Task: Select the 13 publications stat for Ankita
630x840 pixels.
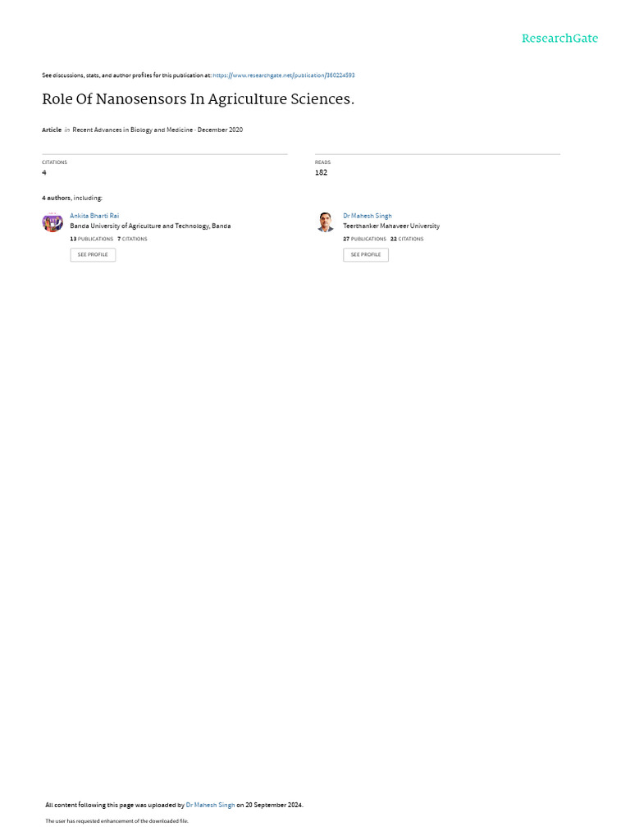Action: click(x=92, y=239)
